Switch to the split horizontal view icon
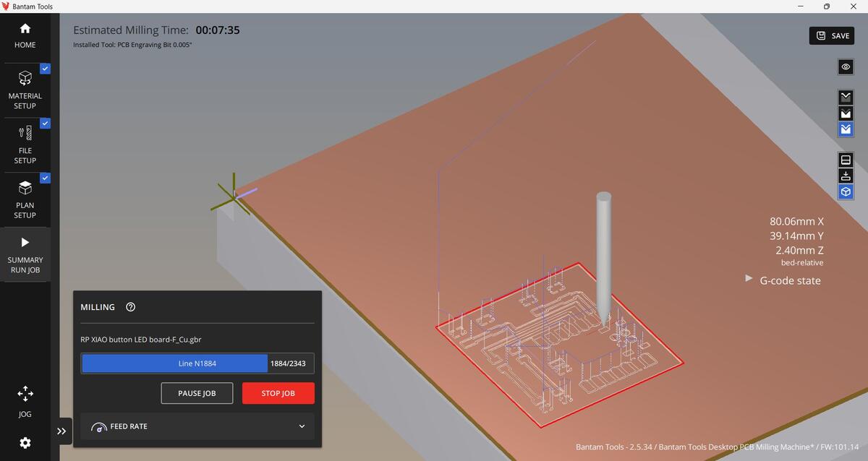 tap(846, 159)
